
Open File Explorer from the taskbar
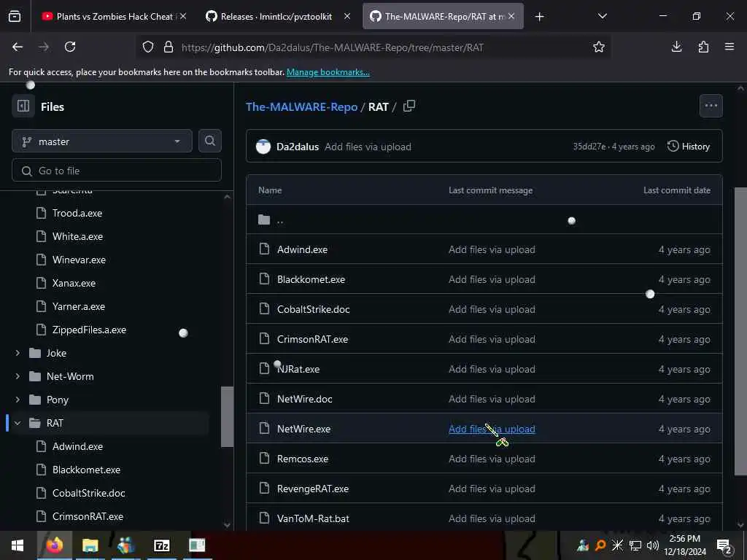(90, 545)
